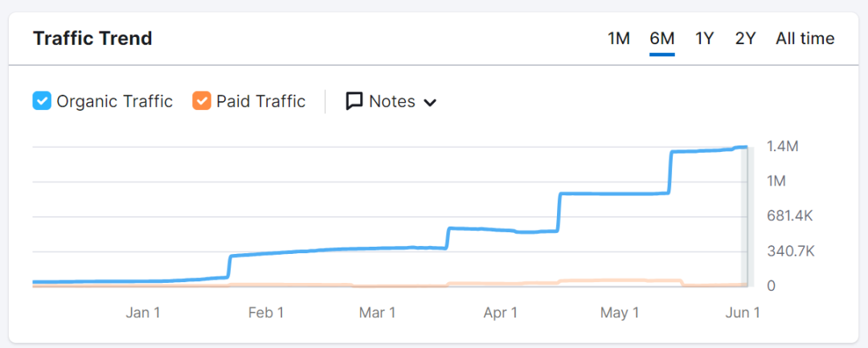This screenshot has width=868, height=348.
Task: Click the Apr 1 axis marker
Action: tap(500, 313)
